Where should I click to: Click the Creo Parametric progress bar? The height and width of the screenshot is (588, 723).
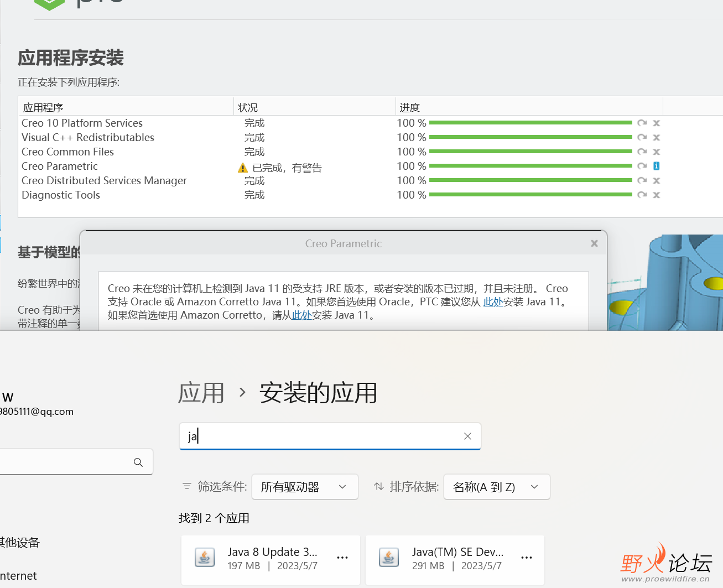530,166
